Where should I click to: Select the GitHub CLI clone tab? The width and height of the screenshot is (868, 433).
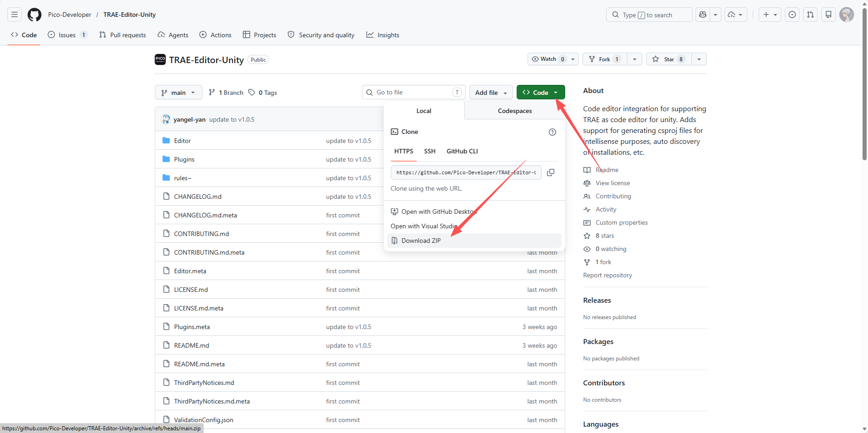(x=462, y=151)
